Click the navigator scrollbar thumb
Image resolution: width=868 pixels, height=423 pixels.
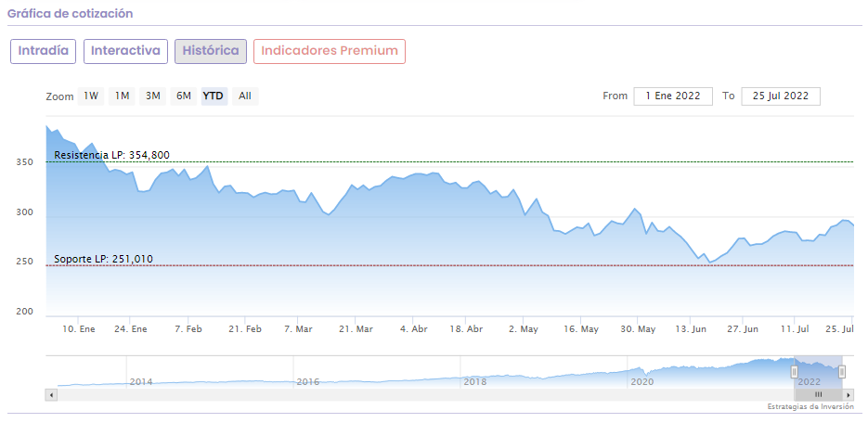pyautogui.click(x=818, y=394)
